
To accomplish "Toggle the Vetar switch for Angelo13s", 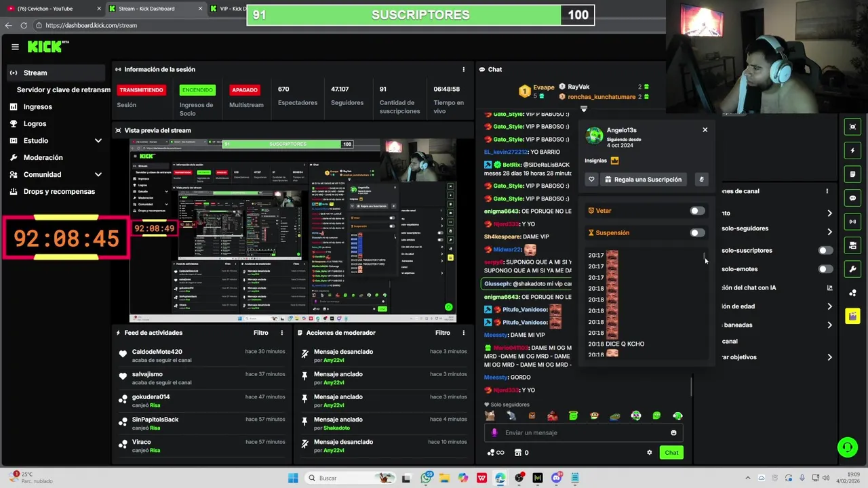I will tap(697, 211).
